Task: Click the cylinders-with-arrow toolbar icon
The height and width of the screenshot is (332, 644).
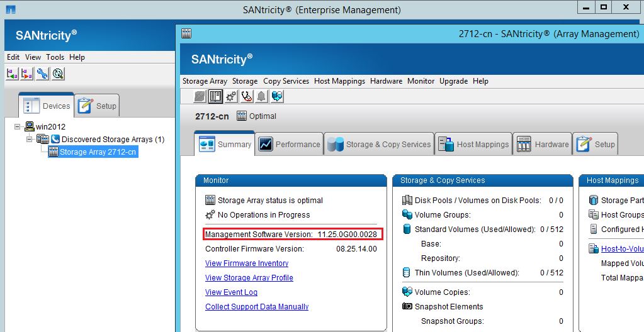Action: coord(276,96)
